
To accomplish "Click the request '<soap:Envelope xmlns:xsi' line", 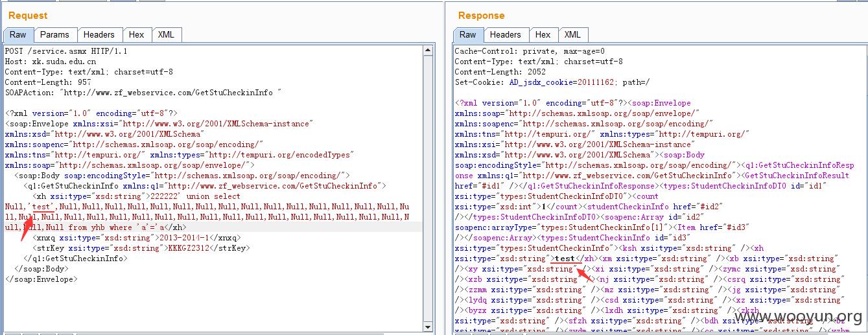I will coord(158,124).
